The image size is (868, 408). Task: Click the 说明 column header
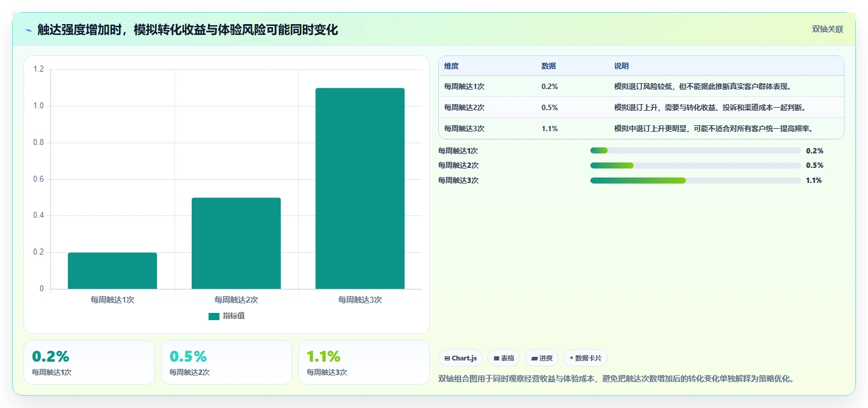click(x=622, y=66)
